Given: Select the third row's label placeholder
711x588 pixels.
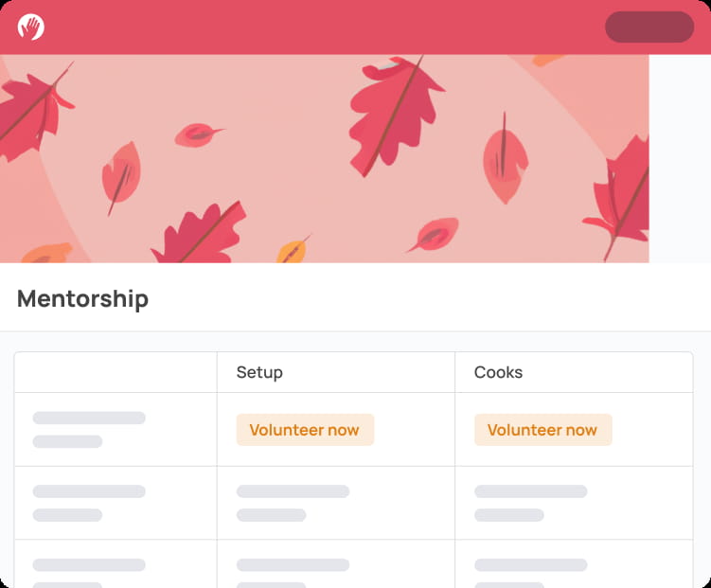Looking at the screenshot, I should tap(89, 570).
